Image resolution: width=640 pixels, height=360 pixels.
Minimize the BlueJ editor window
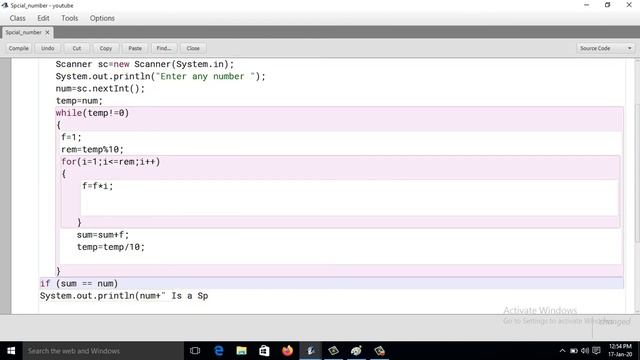(587, 5)
